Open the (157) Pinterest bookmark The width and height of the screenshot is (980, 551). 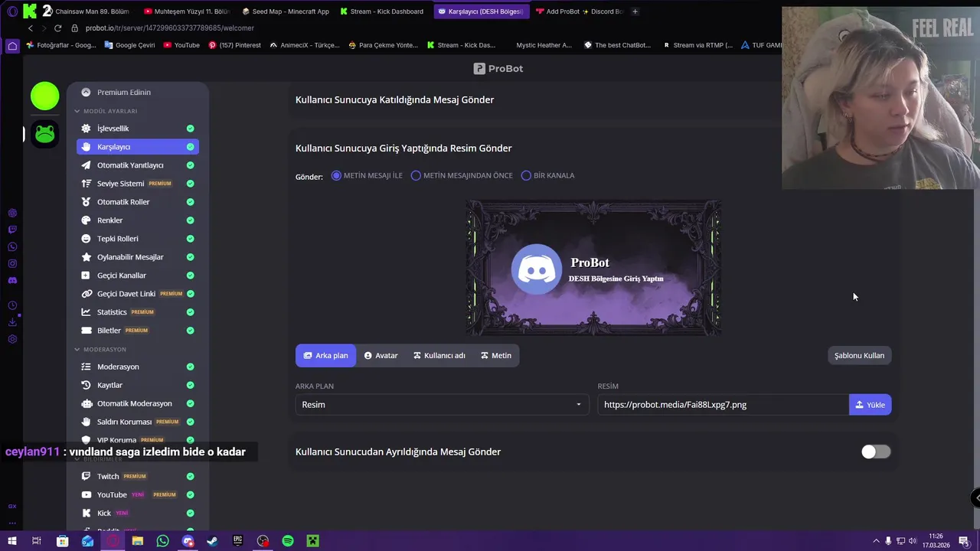[x=234, y=45]
